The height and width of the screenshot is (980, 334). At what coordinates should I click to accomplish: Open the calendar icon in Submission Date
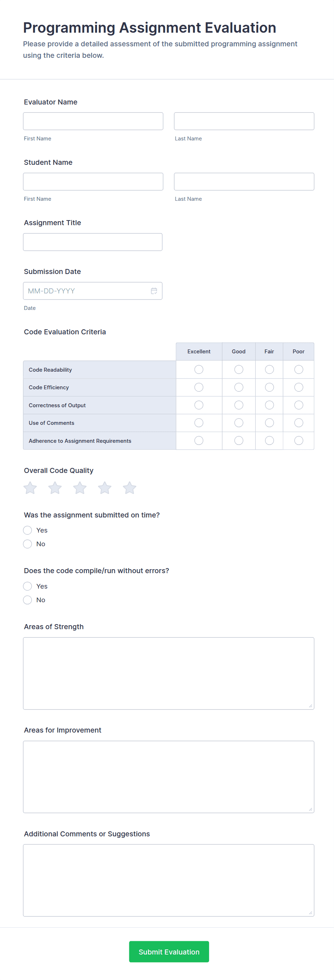click(x=154, y=291)
